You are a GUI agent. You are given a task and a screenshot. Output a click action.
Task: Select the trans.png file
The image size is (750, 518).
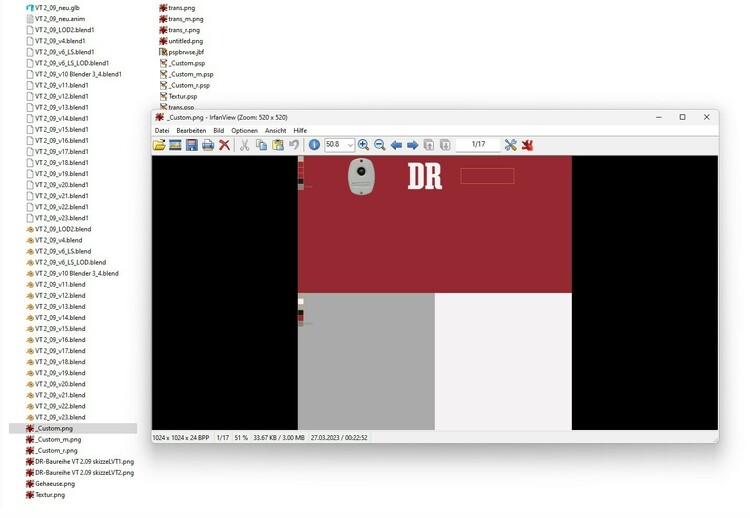tap(181, 8)
